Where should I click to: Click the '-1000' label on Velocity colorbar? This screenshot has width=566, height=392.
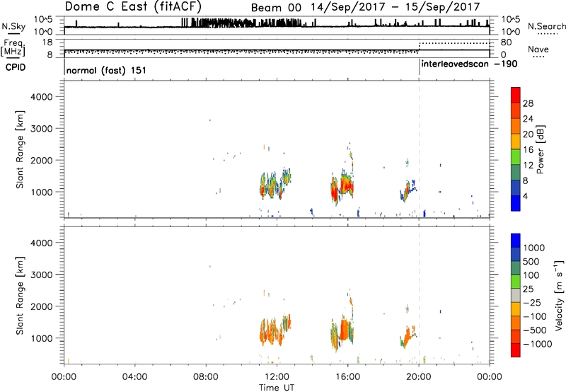tap(537, 344)
